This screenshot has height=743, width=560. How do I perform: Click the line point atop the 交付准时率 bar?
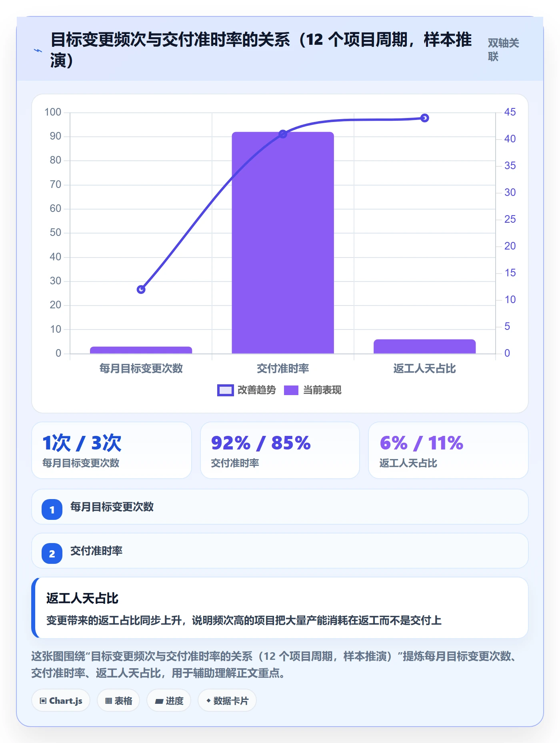point(283,134)
